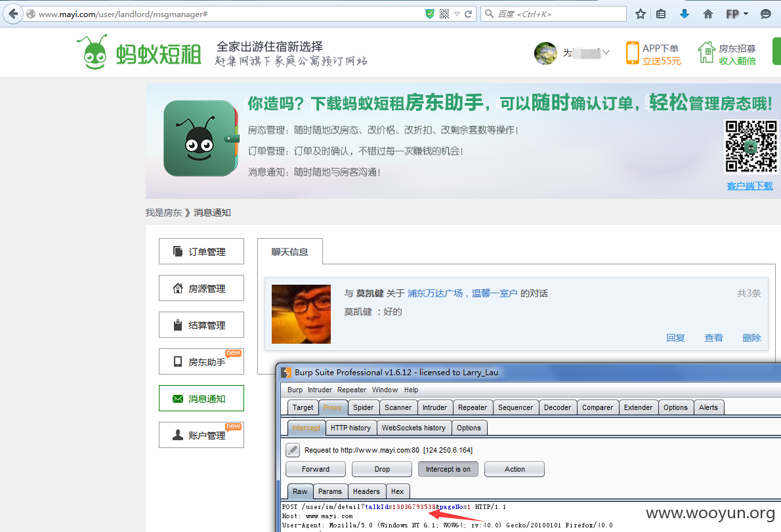The height and width of the screenshot is (532, 781).
Task: Click the 蚂蚁短租 ant logo
Action: point(139,52)
